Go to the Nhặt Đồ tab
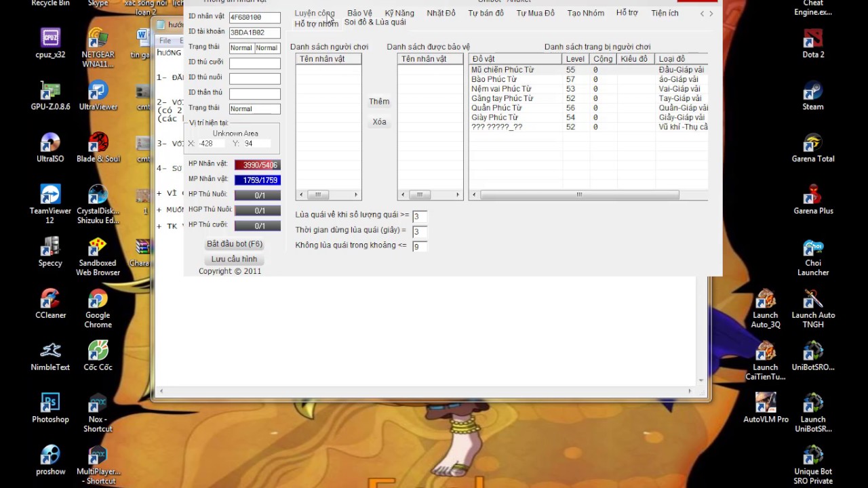Image resolution: width=868 pixels, height=488 pixels. 441,13
